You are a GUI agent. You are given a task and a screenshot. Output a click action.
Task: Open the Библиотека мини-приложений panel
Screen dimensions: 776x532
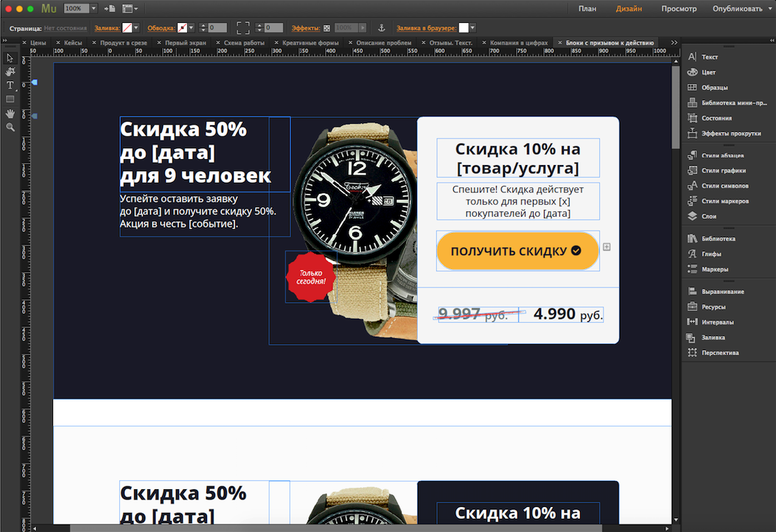point(728,103)
